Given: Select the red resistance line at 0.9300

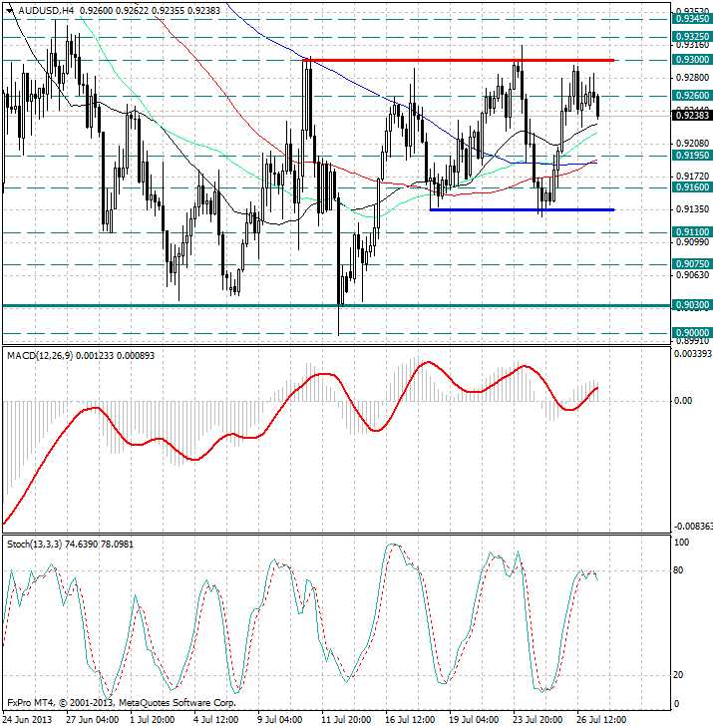Looking at the screenshot, I should [458, 61].
